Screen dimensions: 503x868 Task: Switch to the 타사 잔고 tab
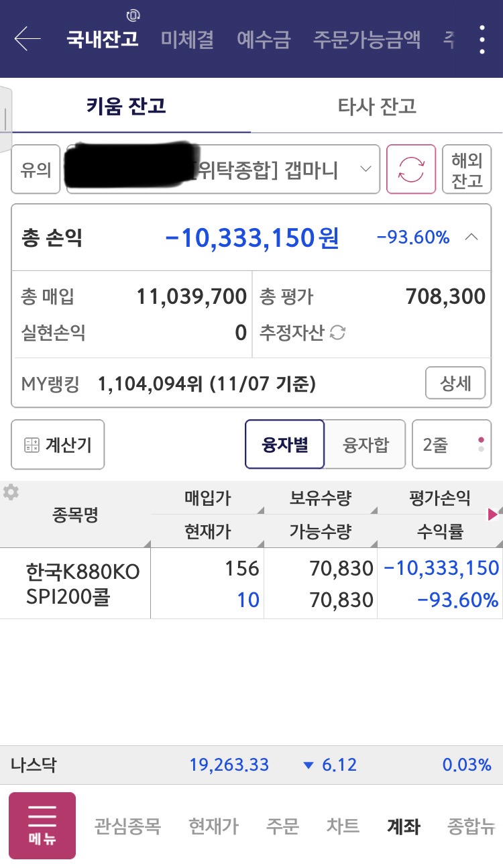pos(377,106)
